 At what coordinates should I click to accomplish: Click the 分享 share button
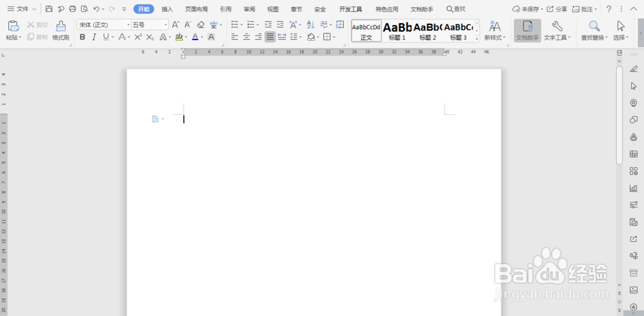[557, 9]
